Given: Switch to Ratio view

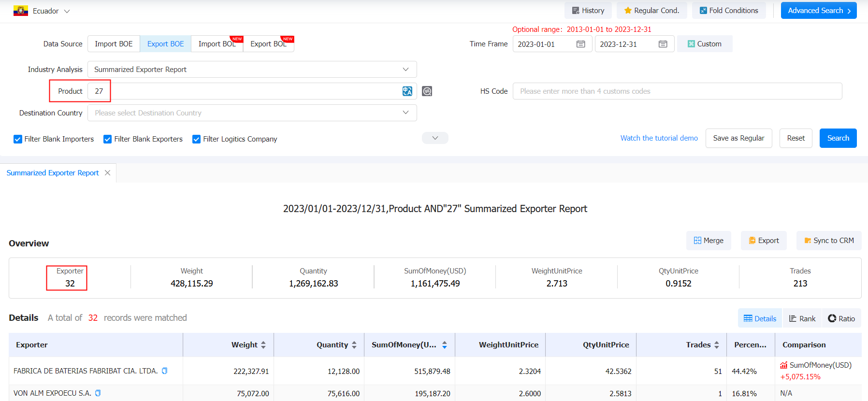Looking at the screenshot, I should coord(841,318).
